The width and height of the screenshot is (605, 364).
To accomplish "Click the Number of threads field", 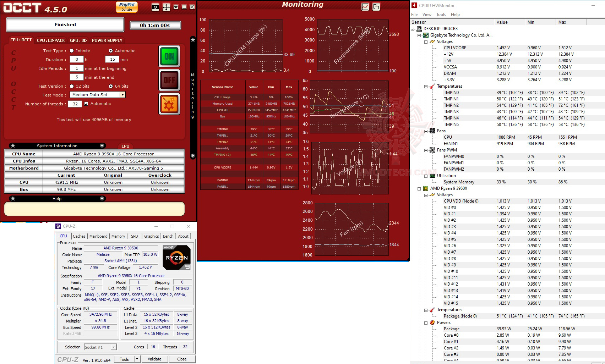I will [75, 104].
